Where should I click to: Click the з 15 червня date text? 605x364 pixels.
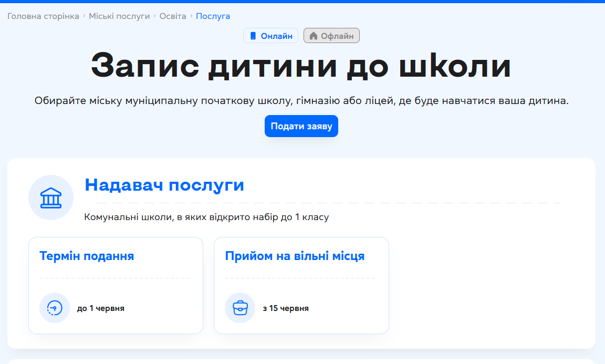[x=286, y=308]
